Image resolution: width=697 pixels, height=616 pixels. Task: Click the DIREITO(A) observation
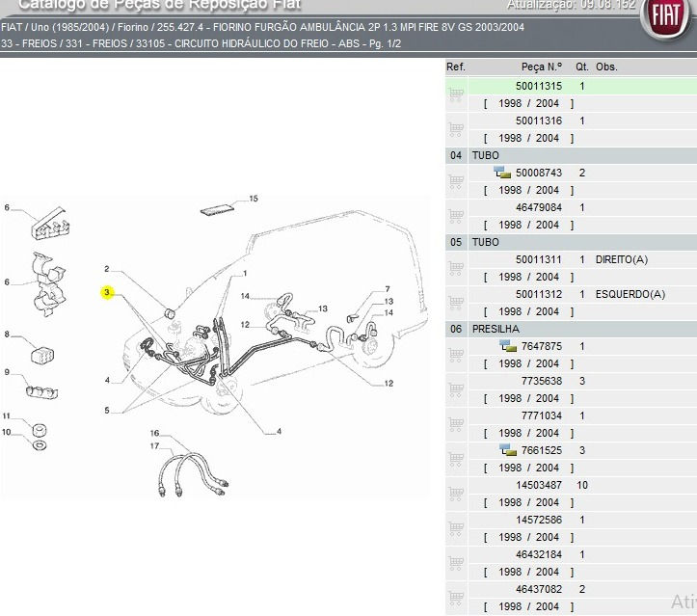click(622, 259)
